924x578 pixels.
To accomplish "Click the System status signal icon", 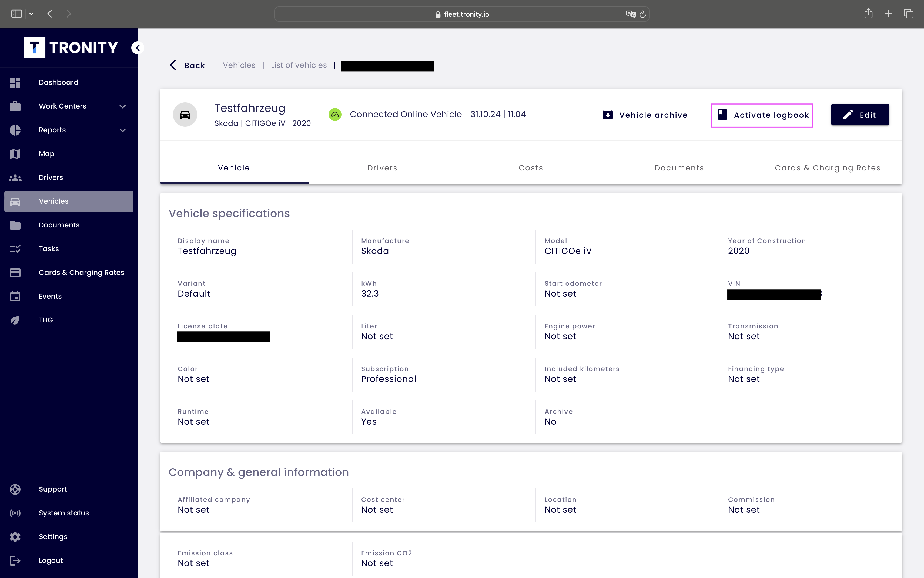I will (x=15, y=513).
